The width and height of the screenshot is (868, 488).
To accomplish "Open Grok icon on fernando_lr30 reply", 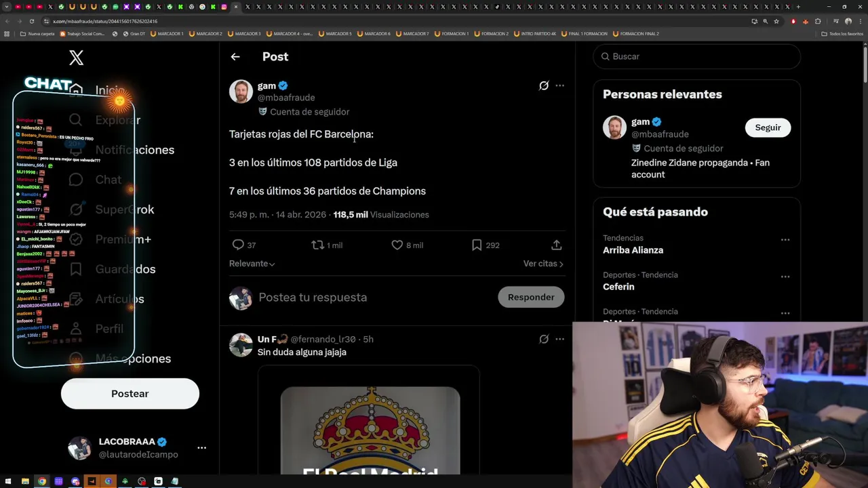I will [544, 339].
